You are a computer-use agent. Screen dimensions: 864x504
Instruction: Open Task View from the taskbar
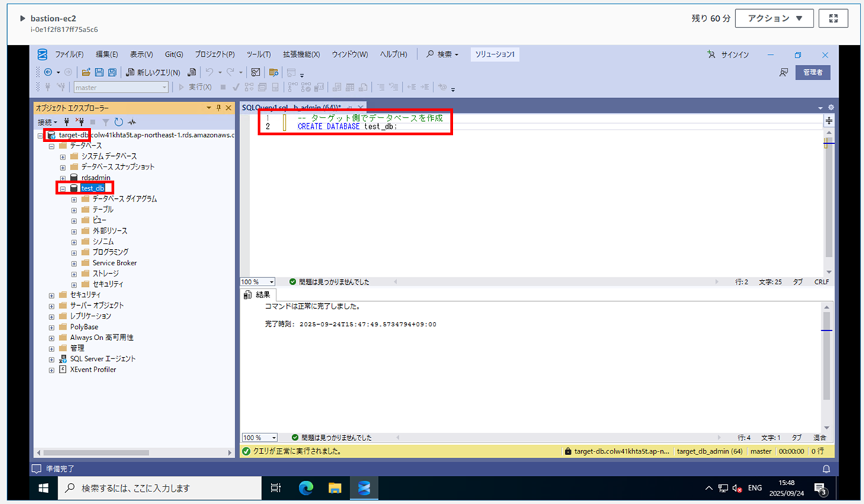point(276,488)
